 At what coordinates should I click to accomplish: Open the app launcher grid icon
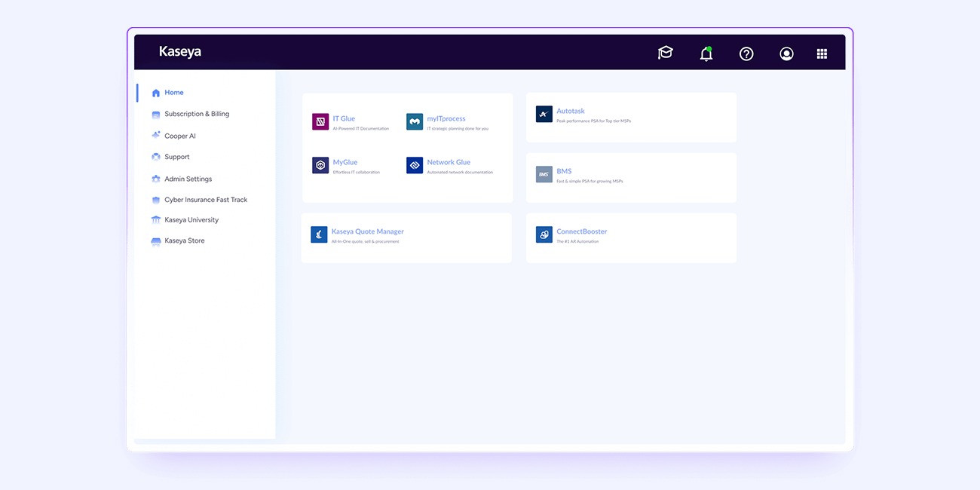[822, 54]
